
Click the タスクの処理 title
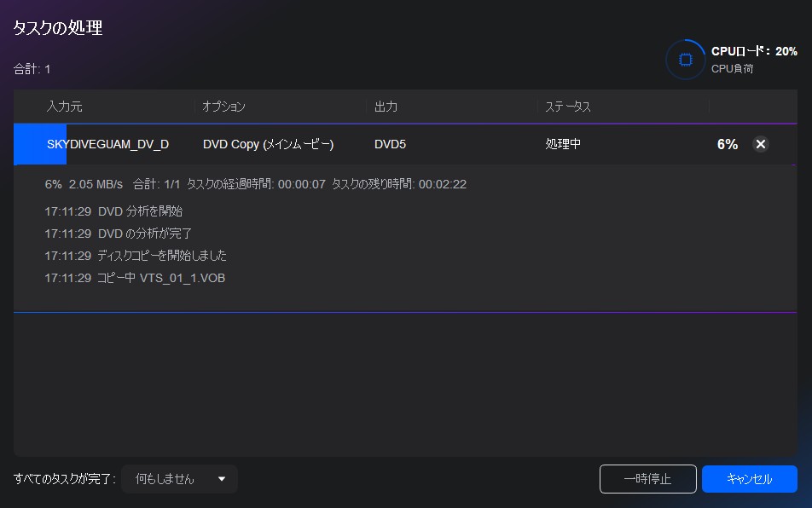(x=58, y=28)
